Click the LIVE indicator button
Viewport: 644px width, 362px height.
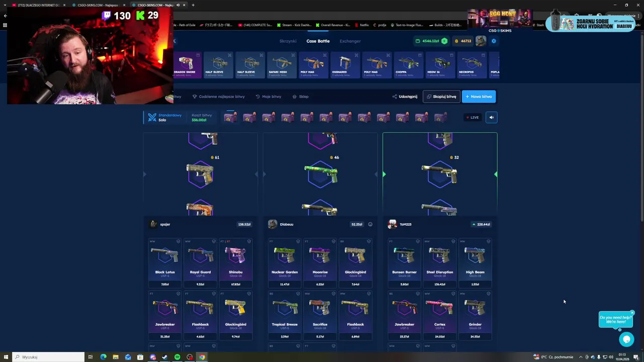472,118
